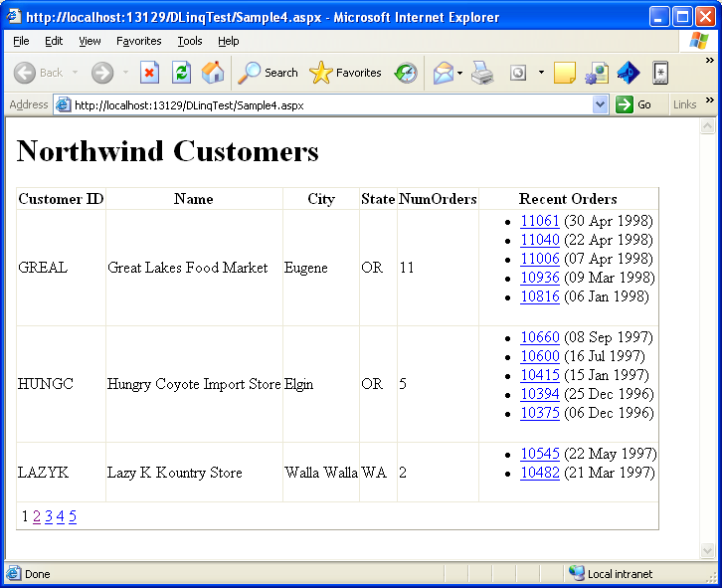Open order 11006 link

[x=540, y=259]
